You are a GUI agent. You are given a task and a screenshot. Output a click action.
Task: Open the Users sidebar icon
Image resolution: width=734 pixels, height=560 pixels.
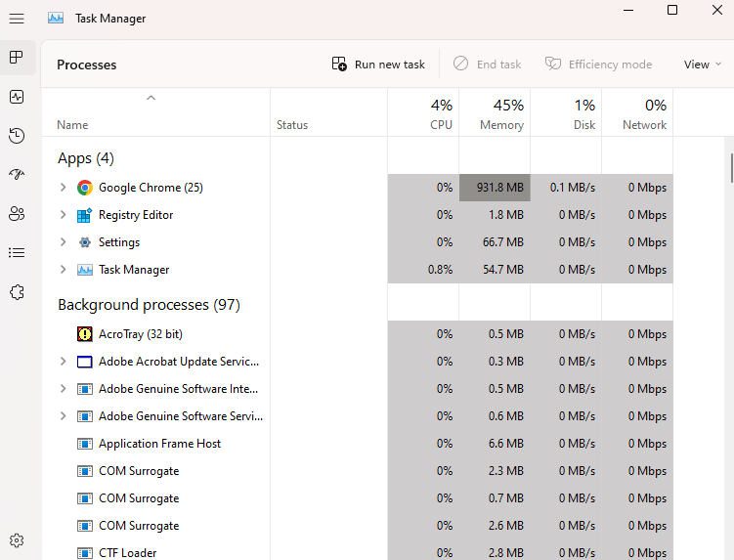pos(17,214)
